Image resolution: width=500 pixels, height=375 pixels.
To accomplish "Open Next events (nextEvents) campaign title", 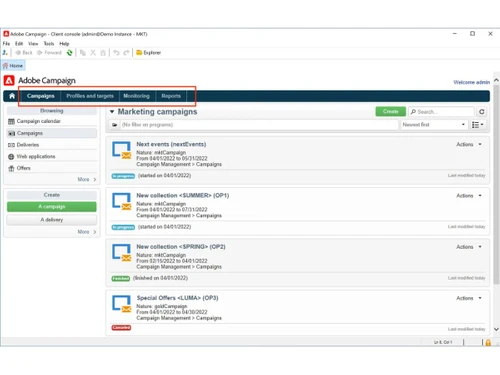I will point(171,144).
